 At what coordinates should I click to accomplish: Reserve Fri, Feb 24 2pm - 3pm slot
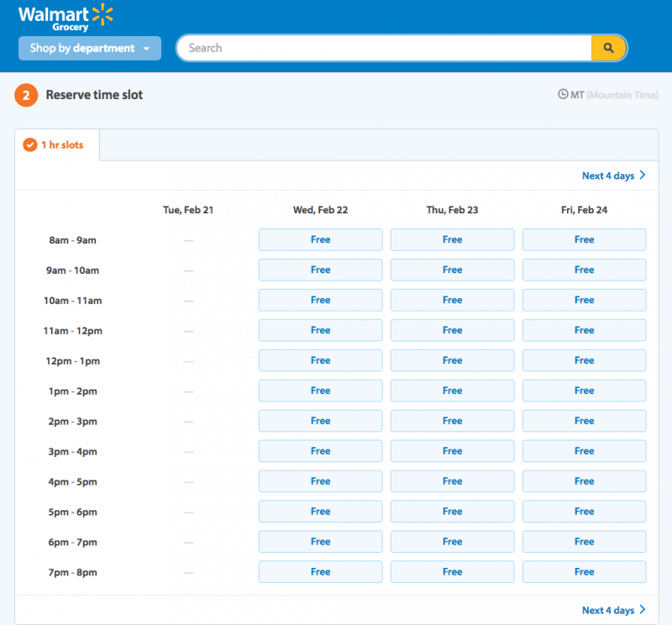coord(585,421)
